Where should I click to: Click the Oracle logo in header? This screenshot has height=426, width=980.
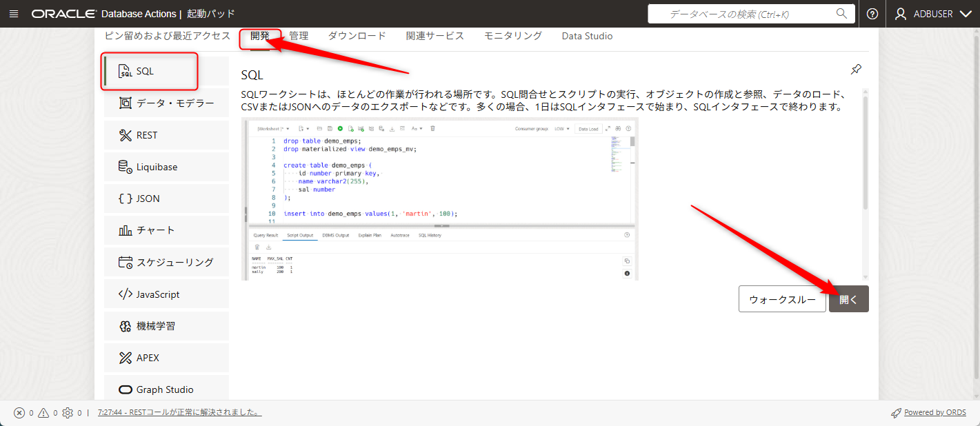tap(63, 14)
